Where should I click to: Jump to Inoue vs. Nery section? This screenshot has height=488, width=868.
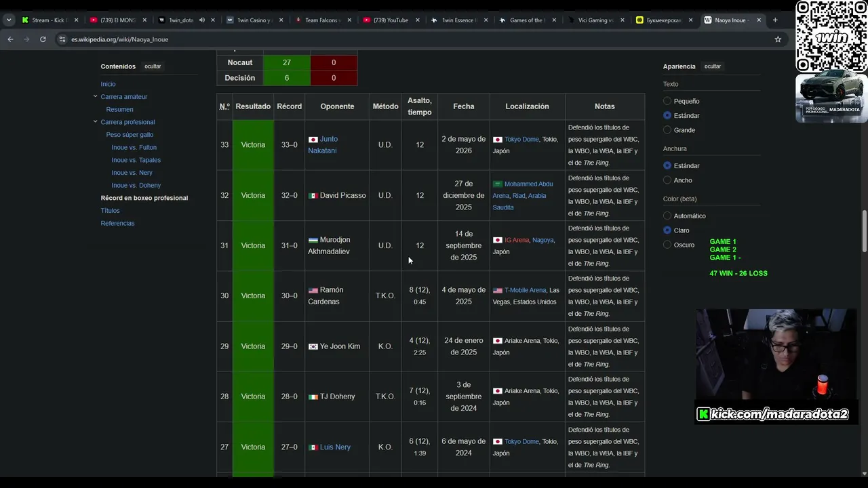(132, 173)
